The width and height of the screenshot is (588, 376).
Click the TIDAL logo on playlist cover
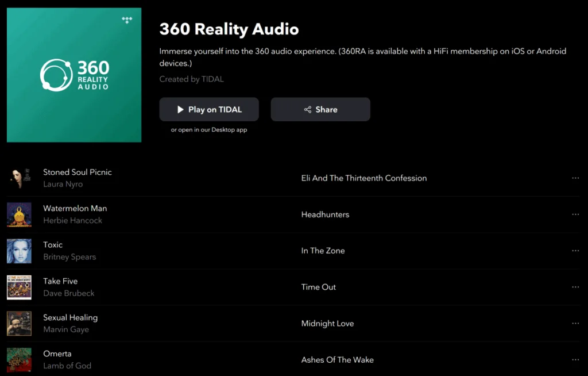click(x=127, y=20)
